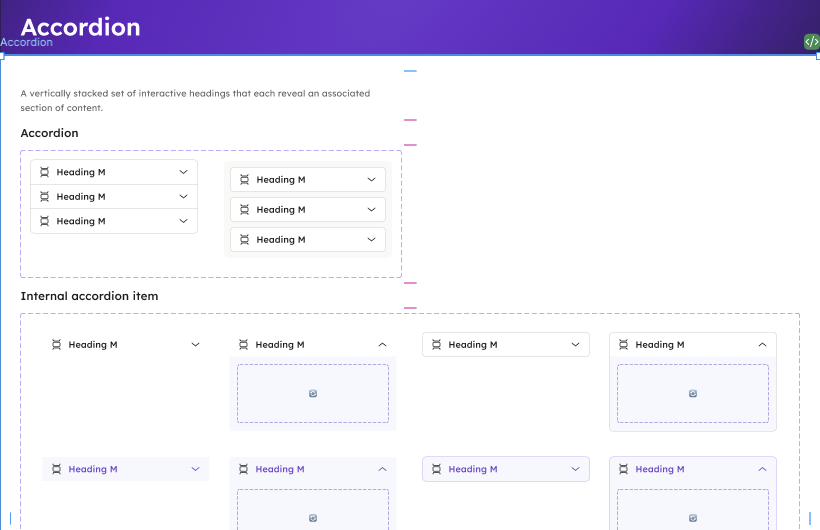
Task: Click the chevron on the middle separated accordion card
Action: (371, 210)
